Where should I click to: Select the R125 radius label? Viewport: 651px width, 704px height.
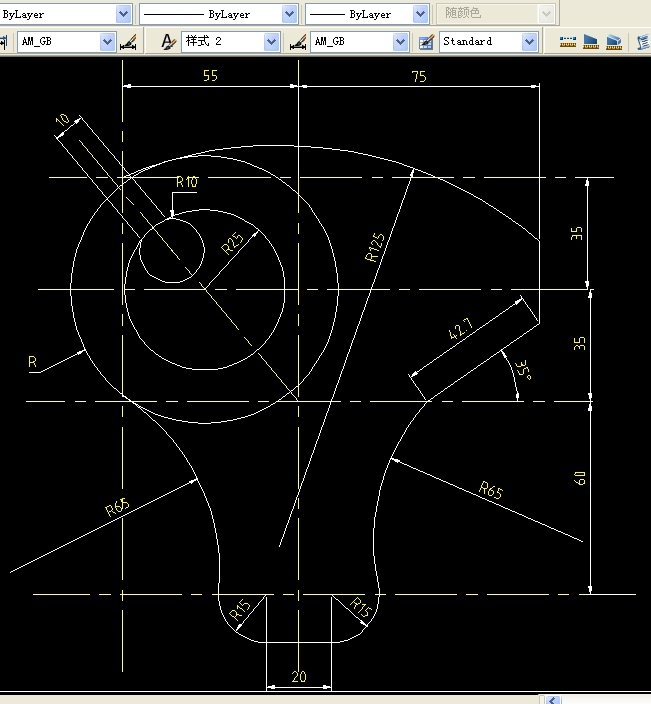coord(375,247)
